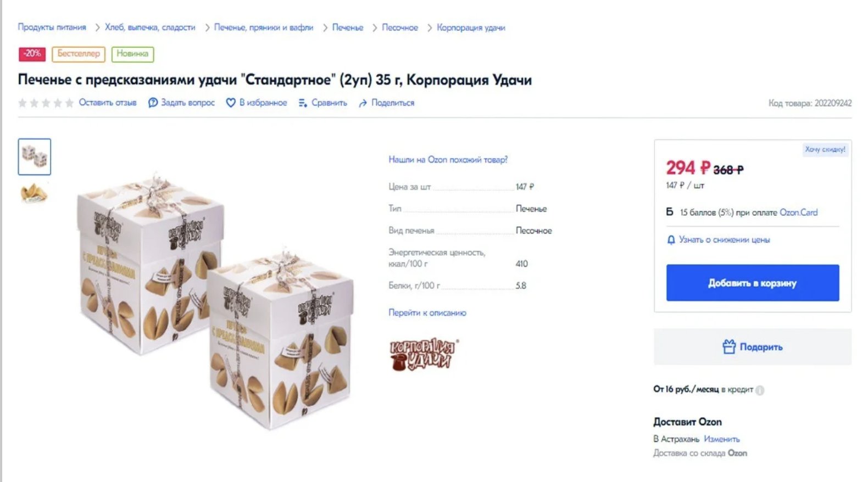This screenshot has height=482, width=868.
Task: Click the heart icon to add to favorites
Action: (x=231, y=103)
